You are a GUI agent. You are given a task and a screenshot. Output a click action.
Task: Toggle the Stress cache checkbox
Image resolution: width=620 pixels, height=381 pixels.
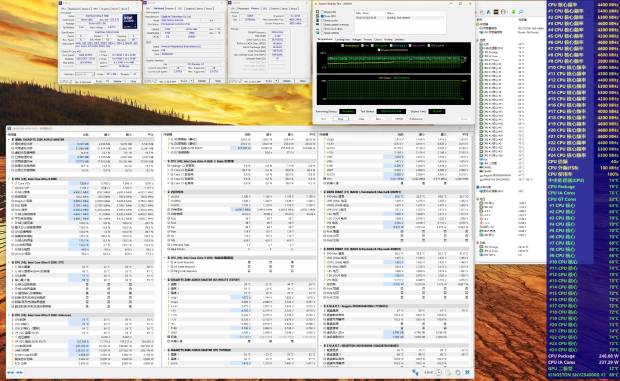(322, 21)
